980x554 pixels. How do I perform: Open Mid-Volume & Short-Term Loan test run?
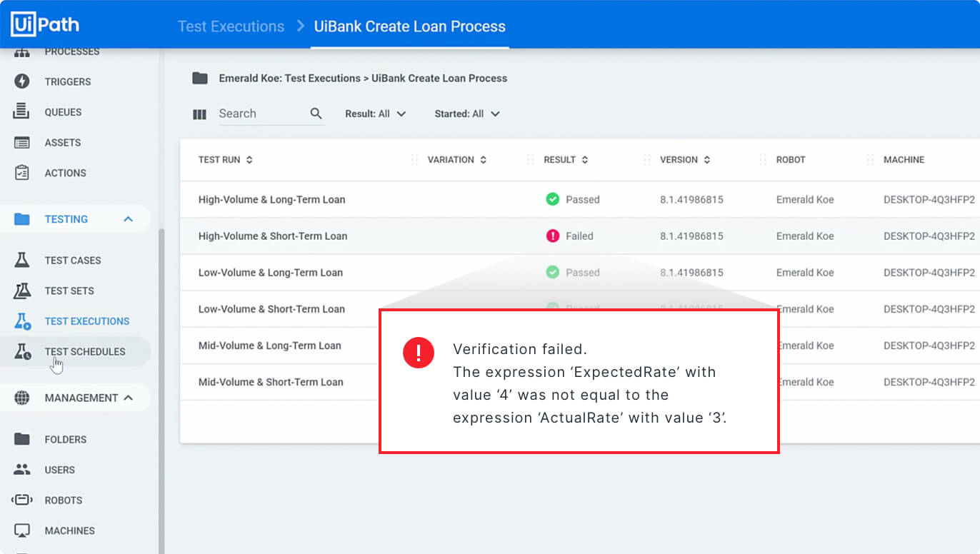(x=271, y=382)
